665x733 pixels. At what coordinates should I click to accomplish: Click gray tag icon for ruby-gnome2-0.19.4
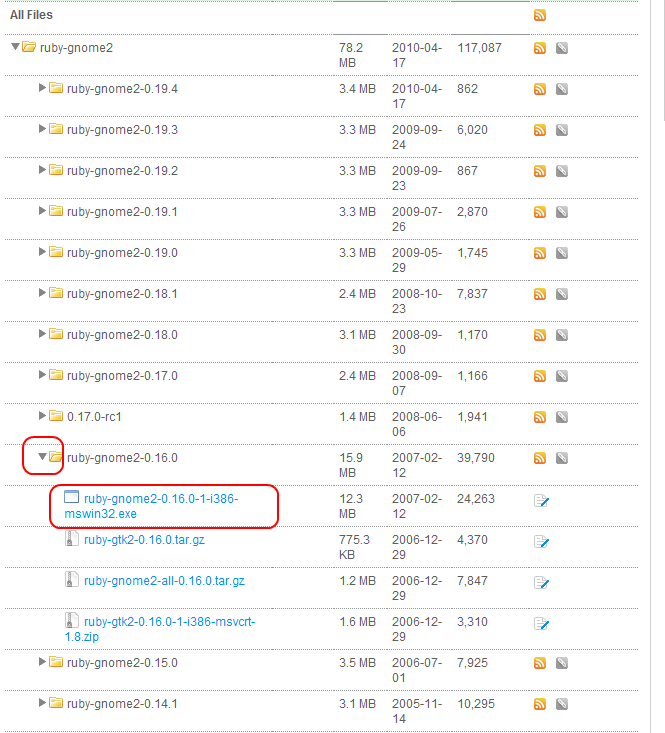point(562,89)
